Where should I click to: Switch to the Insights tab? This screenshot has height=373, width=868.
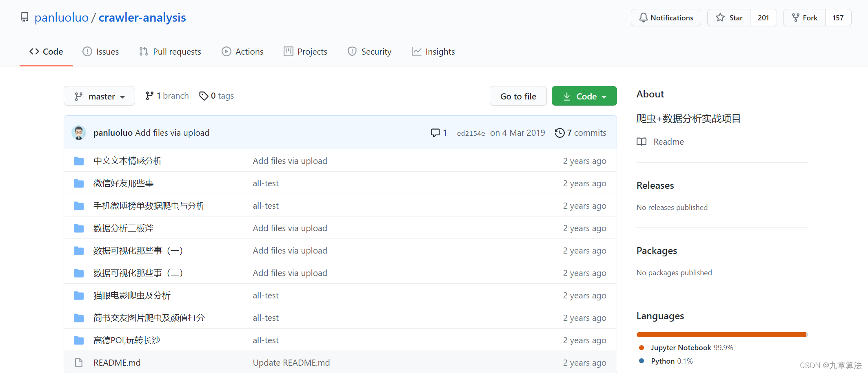[433, 52]
